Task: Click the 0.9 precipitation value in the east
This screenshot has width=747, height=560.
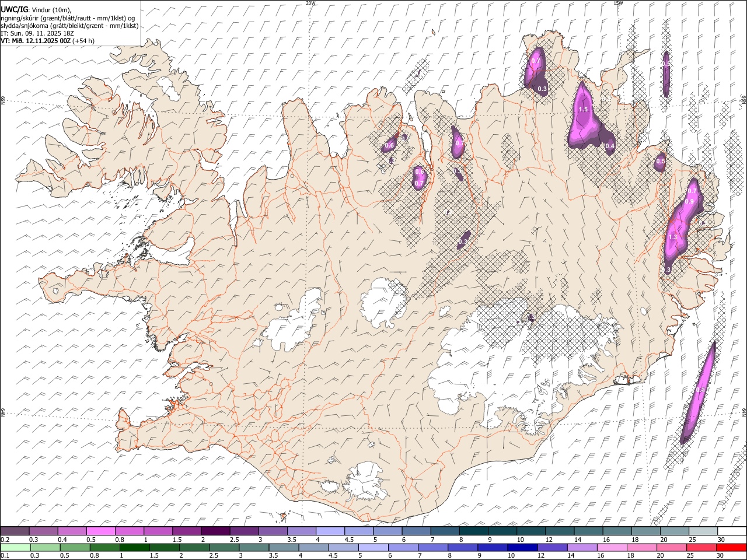Action: [x=689, y=201]
